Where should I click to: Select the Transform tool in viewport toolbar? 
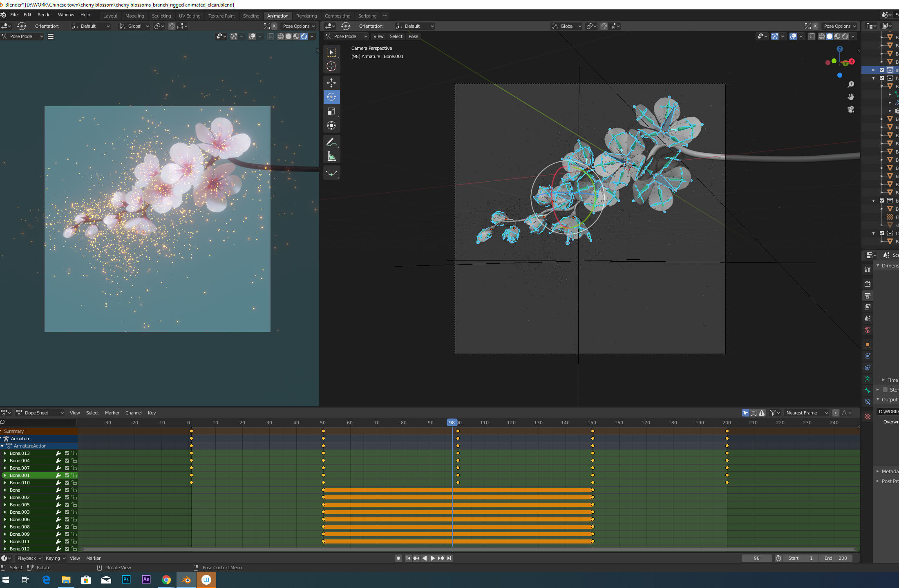pyautogui.click(x=331, y=126)
